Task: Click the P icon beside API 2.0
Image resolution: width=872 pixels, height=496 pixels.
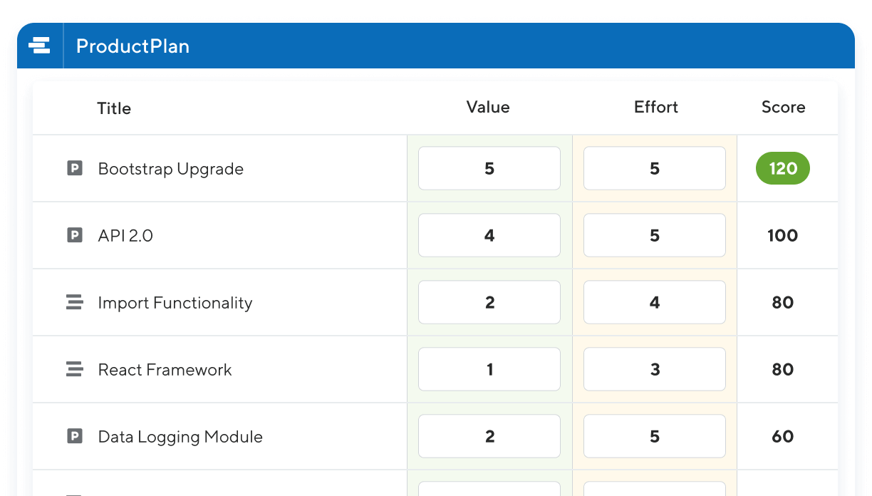Action: coord(74,235)
